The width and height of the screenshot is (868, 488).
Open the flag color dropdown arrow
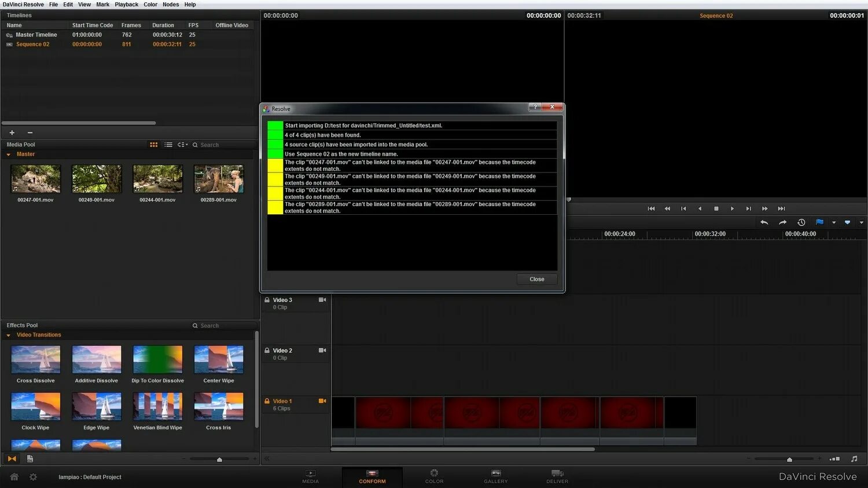pyautogui.click(x=833, y=222)
